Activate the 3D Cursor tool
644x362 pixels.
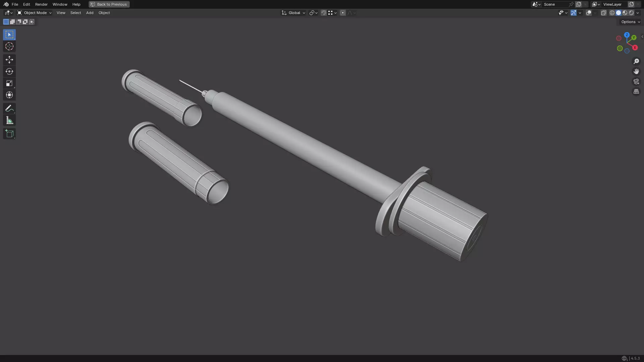[x=9, y=46]
